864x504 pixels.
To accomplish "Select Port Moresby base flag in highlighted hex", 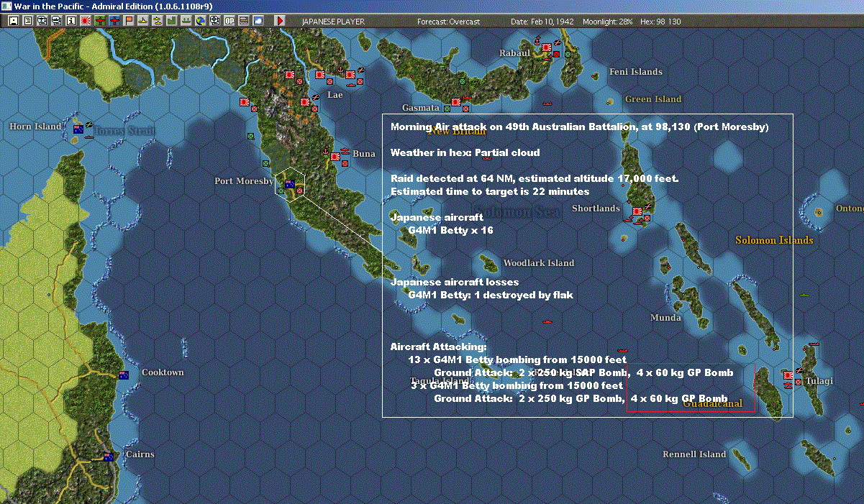I will click(x=289, y=183).
